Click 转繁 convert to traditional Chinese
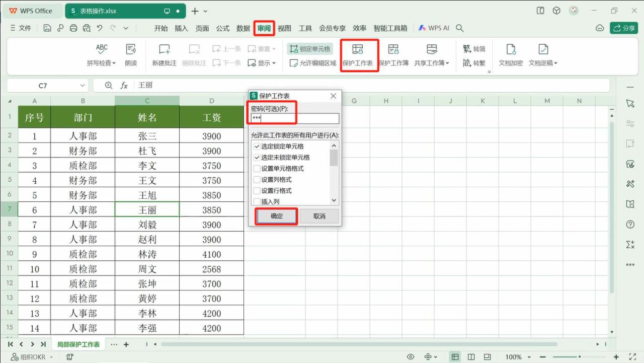 coord(474,63)
